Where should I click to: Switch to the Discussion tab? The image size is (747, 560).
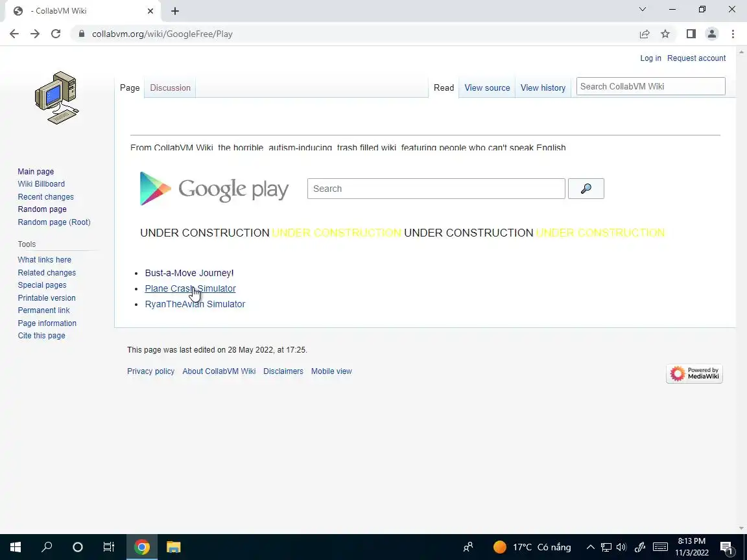(170, 87)
